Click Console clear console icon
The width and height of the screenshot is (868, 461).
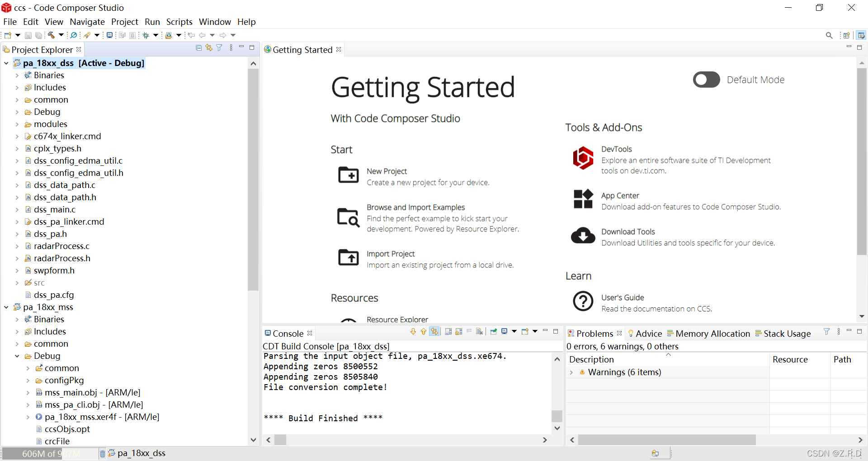point(480,332)
